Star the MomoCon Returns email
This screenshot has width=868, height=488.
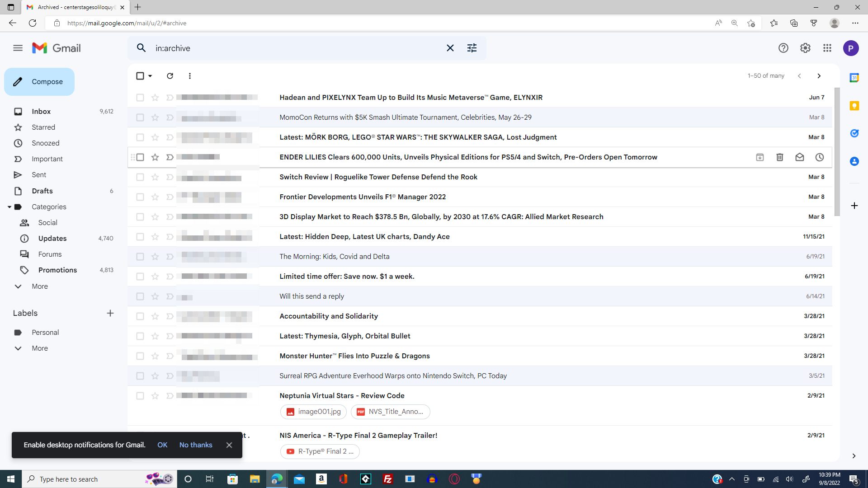point(155,117)
